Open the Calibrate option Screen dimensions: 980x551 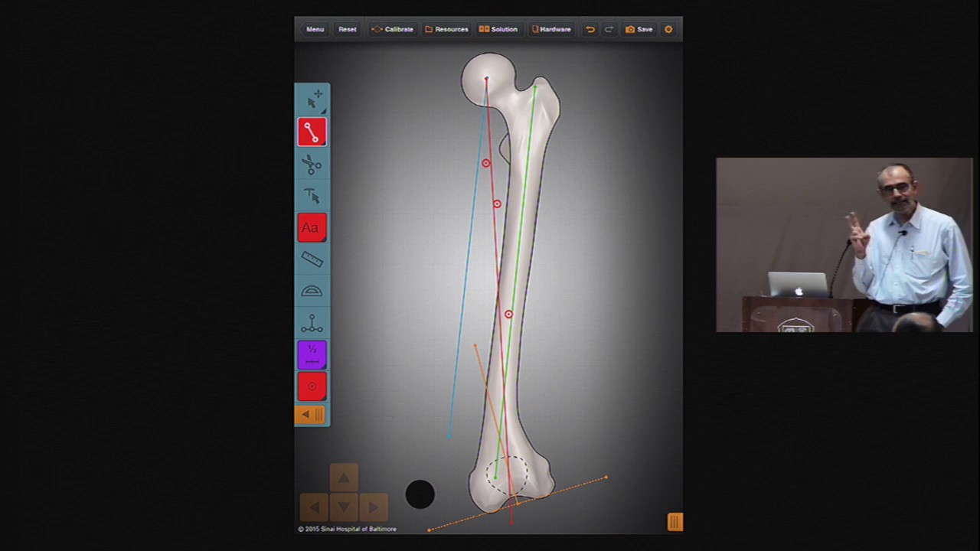(x=392, y=29)
